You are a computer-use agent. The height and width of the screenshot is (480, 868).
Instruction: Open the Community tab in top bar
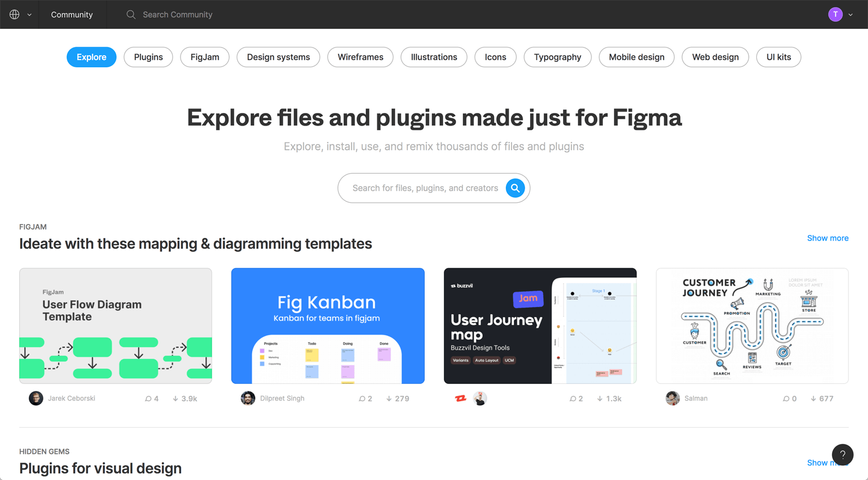tap(72, 14)
